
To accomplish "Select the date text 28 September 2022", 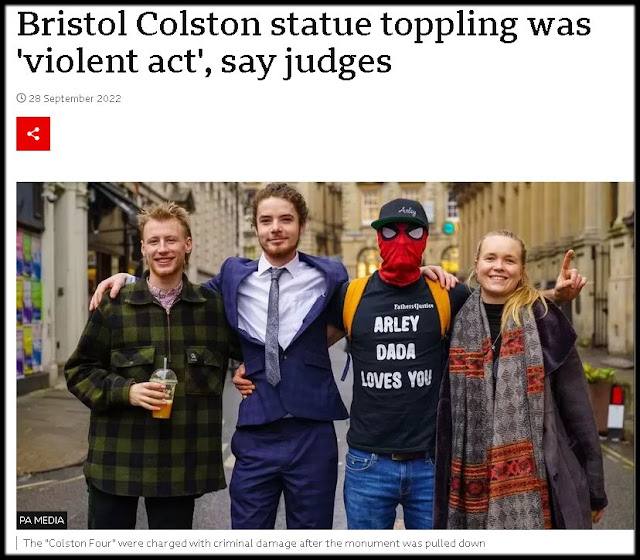I will (75, 98).
